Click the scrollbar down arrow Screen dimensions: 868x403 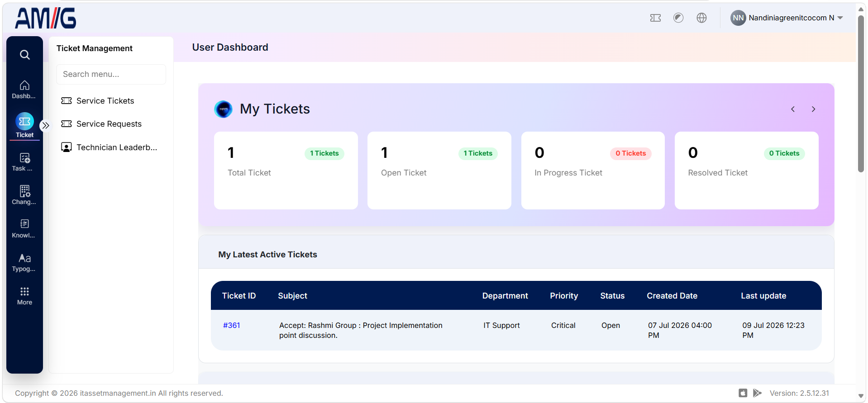tap(861, 396)
